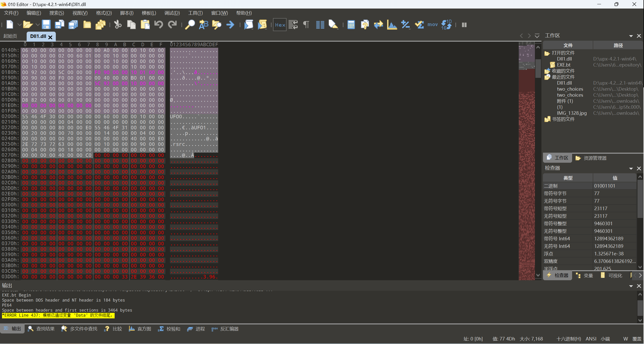Viewport: 644px width, 344px height.
Task: Select EXE.bt in the open files tree
Action: tap(564, 65)
